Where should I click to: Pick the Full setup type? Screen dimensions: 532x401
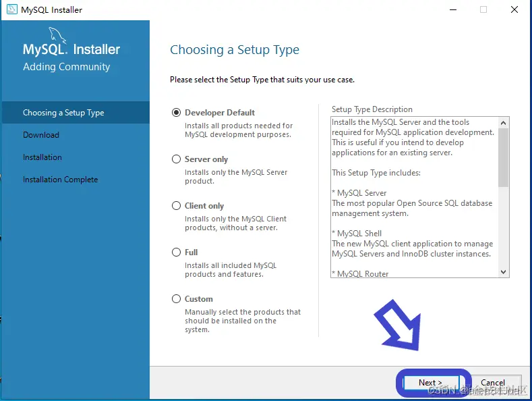[x=176, y=252]
